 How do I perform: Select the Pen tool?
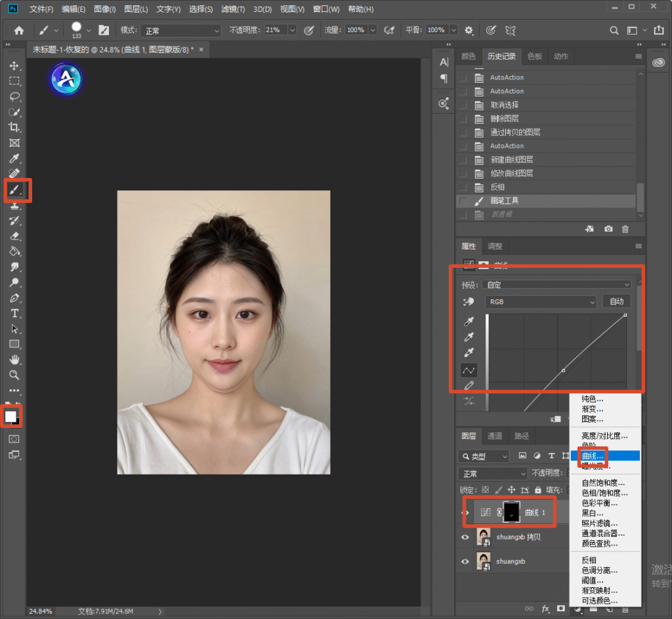point(14,298)
